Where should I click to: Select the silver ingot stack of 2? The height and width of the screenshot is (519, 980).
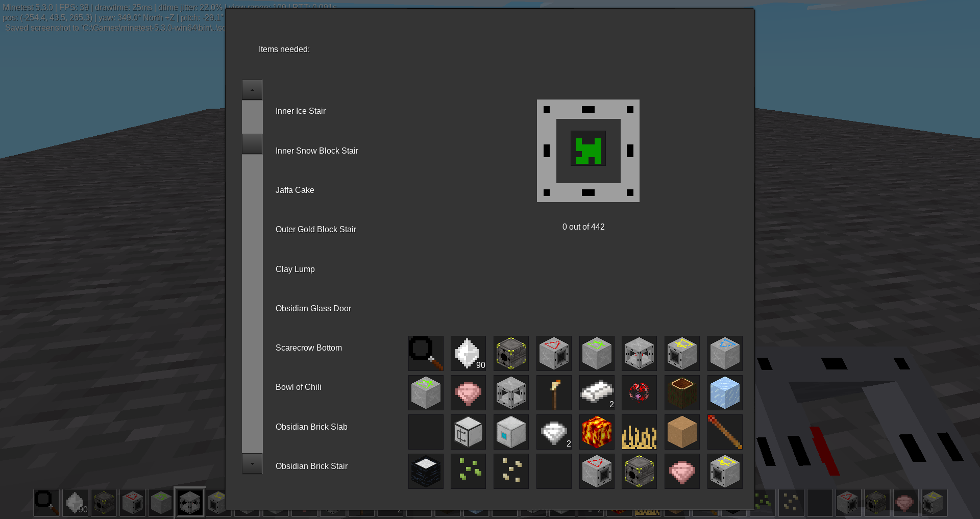coord(596,392)
